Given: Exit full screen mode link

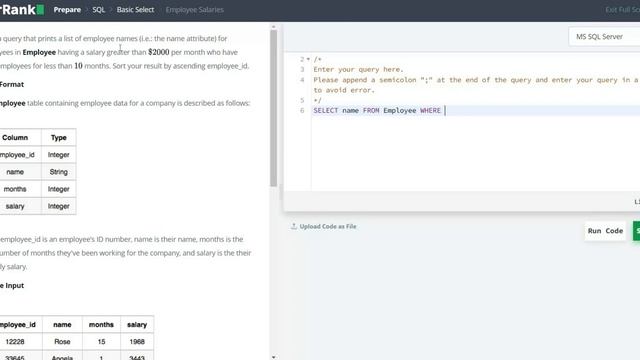Looking at the screenshot, I should tap(622, 10).
